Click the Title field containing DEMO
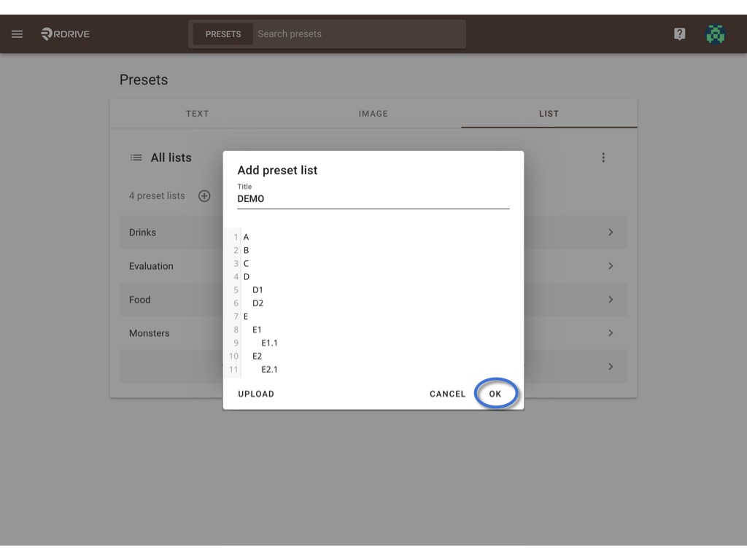Viewport: 747px width, 560px height. point(373,198)
